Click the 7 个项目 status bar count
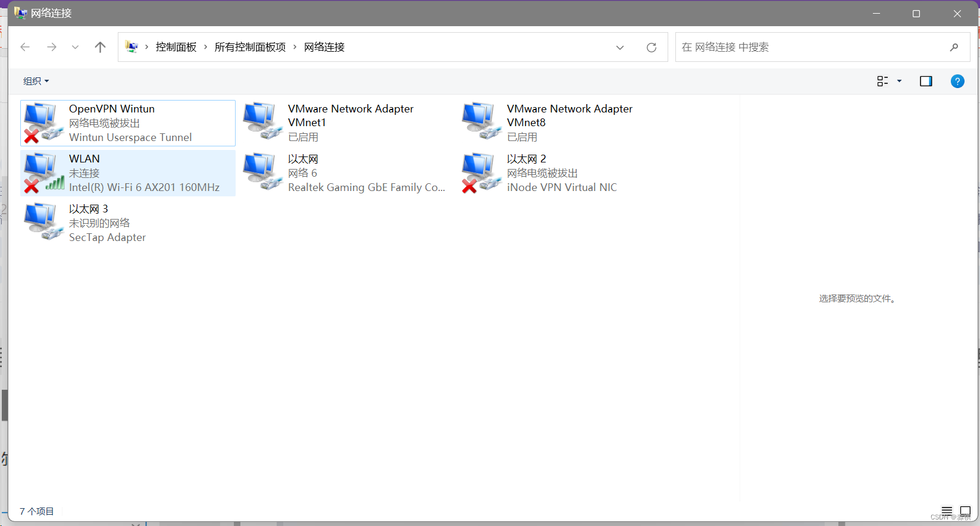Screen dimensions: 980x526 (x=37, y=511)
